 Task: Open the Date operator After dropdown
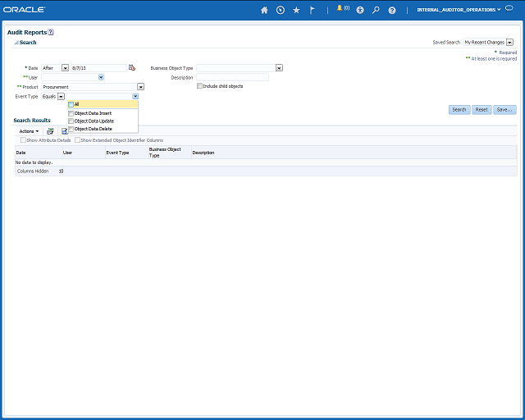tap(66, 68)
